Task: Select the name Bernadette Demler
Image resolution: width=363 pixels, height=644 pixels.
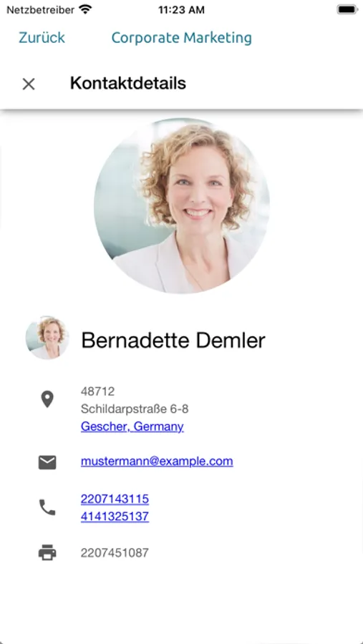Action: pyautogui.click(x=173, y=341)
